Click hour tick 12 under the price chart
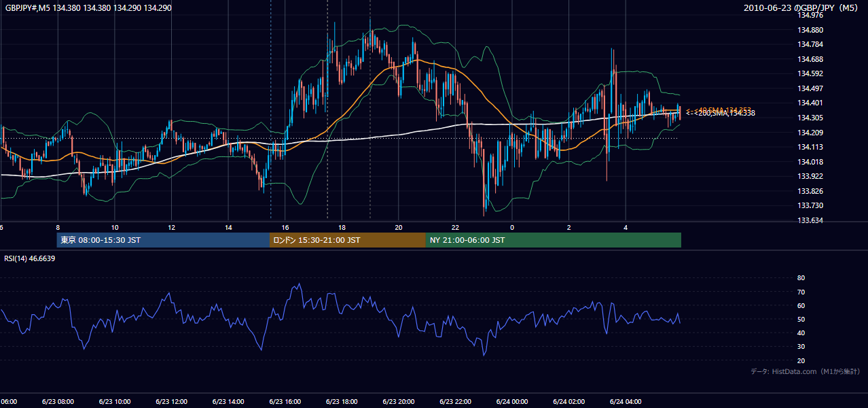Viewport: 868px width, 408px height. pyautogui.click(x=171, y=227)
